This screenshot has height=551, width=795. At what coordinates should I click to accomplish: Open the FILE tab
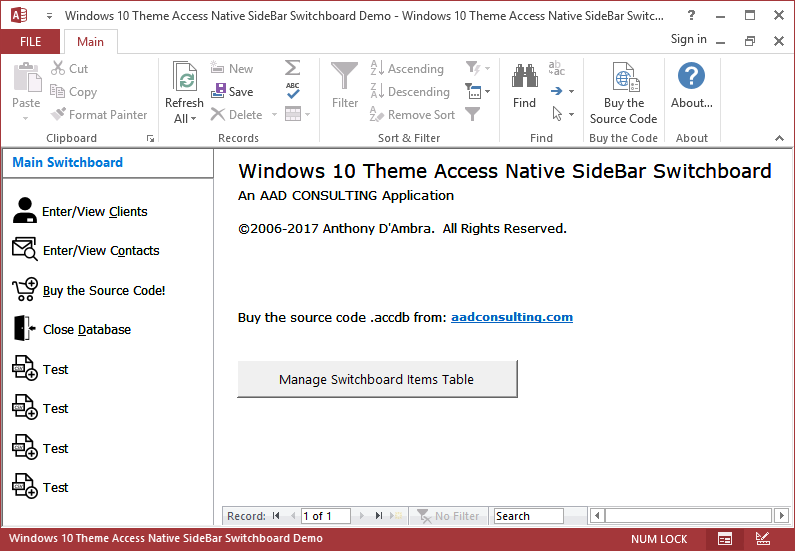pyautogui.click(x=30, y=42)
